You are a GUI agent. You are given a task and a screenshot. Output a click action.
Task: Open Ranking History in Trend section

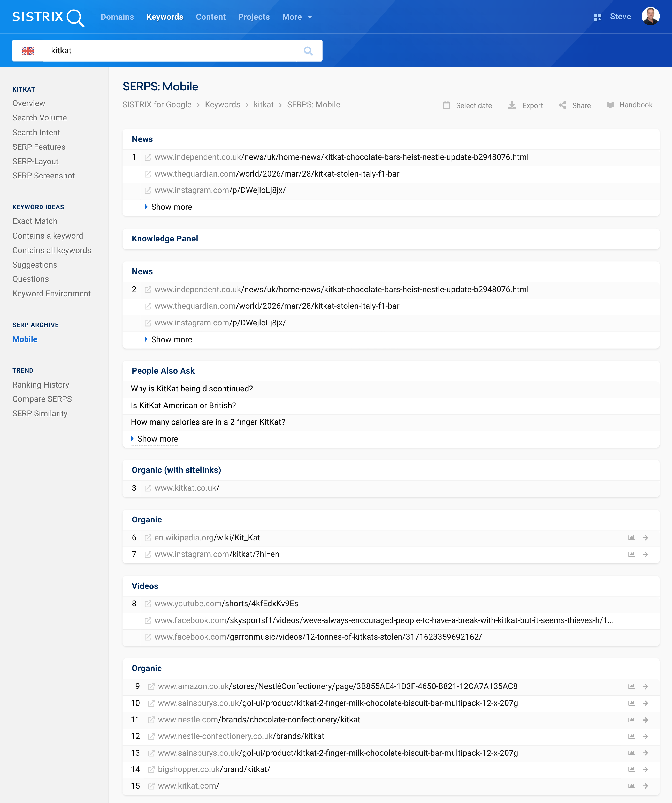(x=41, y=385)
